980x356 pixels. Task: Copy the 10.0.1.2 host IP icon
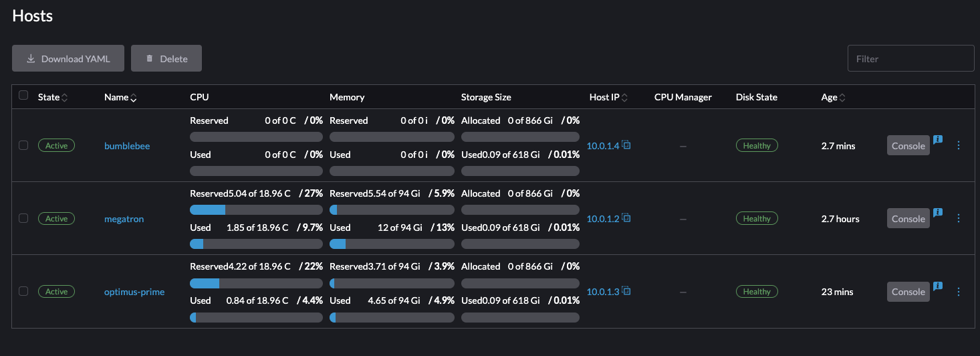(626, 218)
